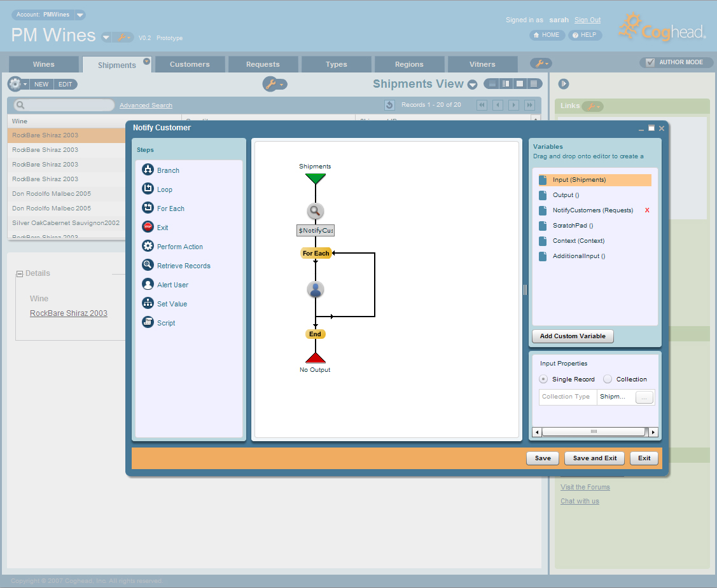Select the Retrieve Records magnifier icon
Viewport: 717px width, 588px height.
click(148, 266)
